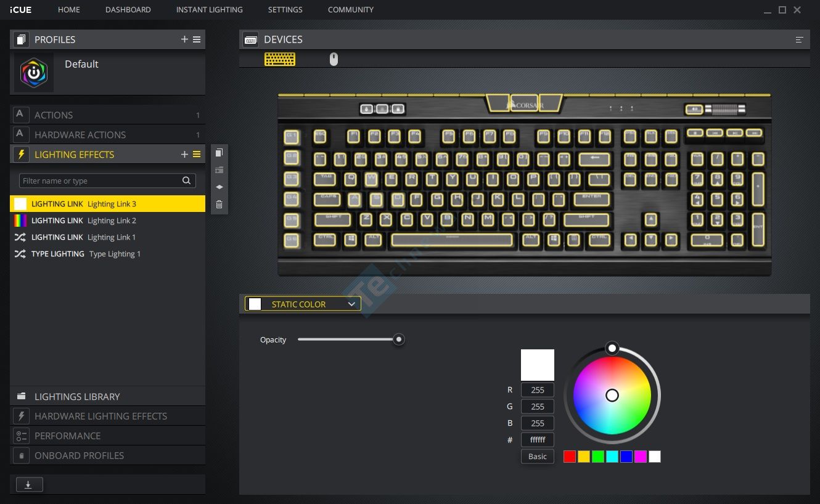Expand Hardware Lighting Effects section
820x504 pixels.
[107, 416]
